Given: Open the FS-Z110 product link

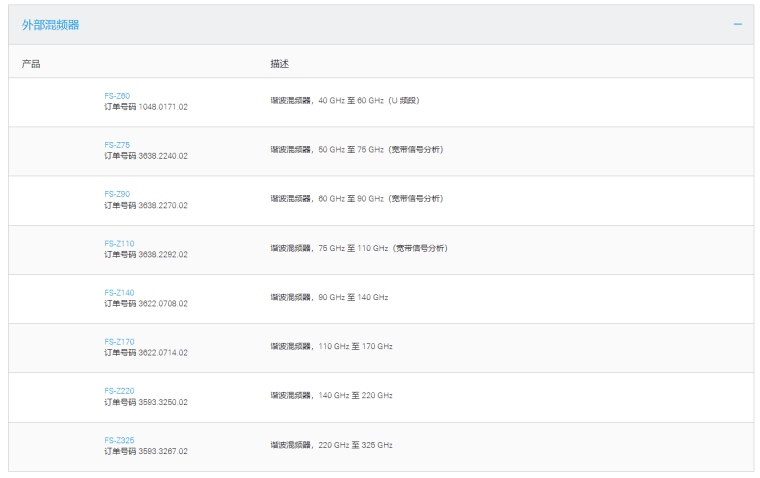Looking at the screenshot, I should click(119, 243).
